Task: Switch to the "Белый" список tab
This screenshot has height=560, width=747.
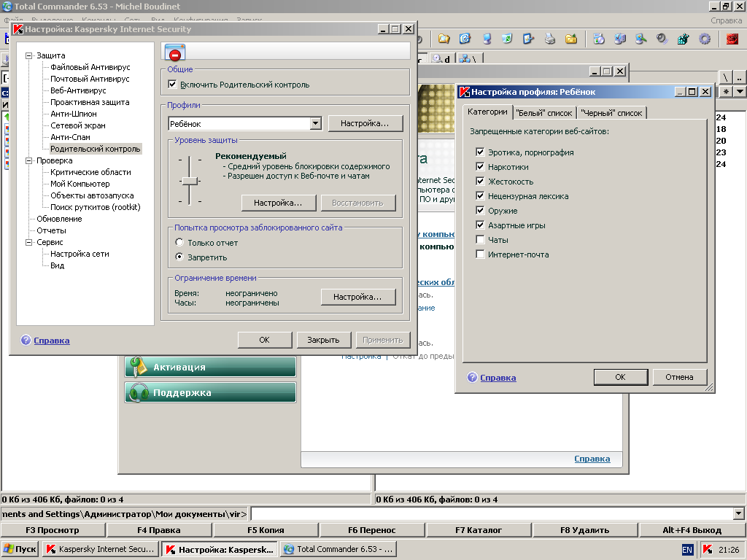Action: point(544,113)
